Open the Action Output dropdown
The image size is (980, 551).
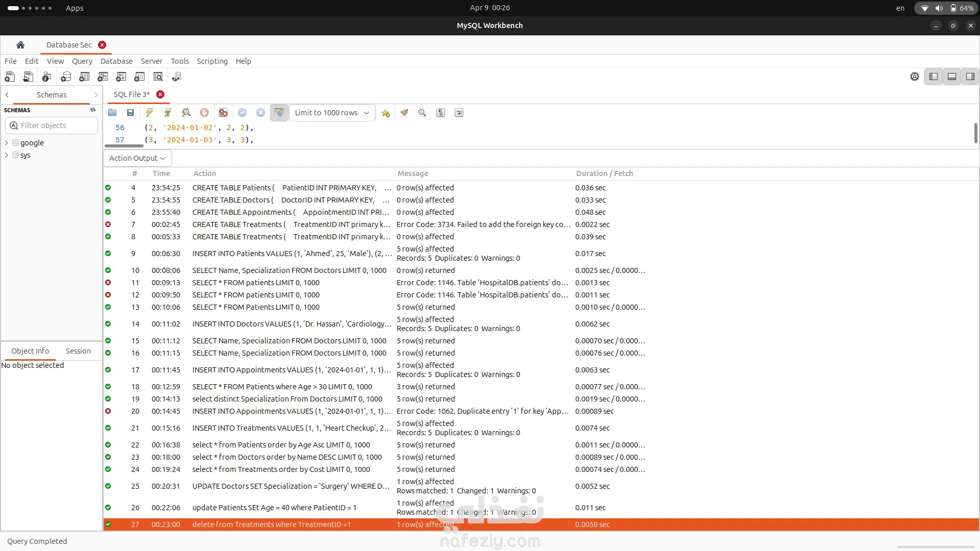point(137,158)
